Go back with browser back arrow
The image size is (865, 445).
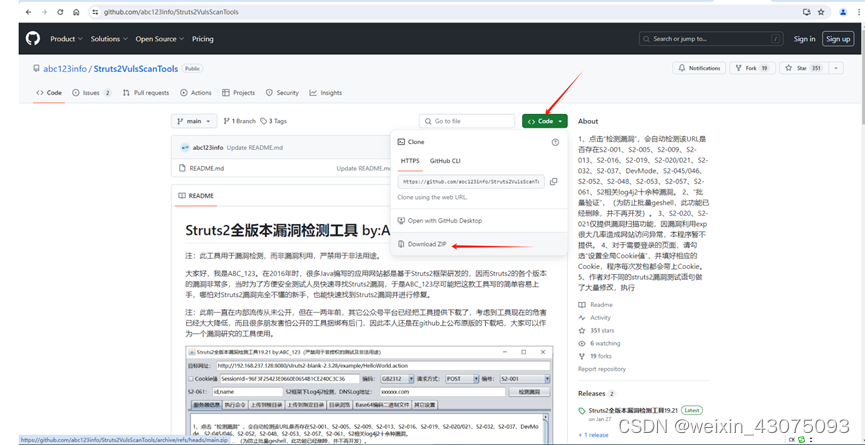tap(29, 12)
